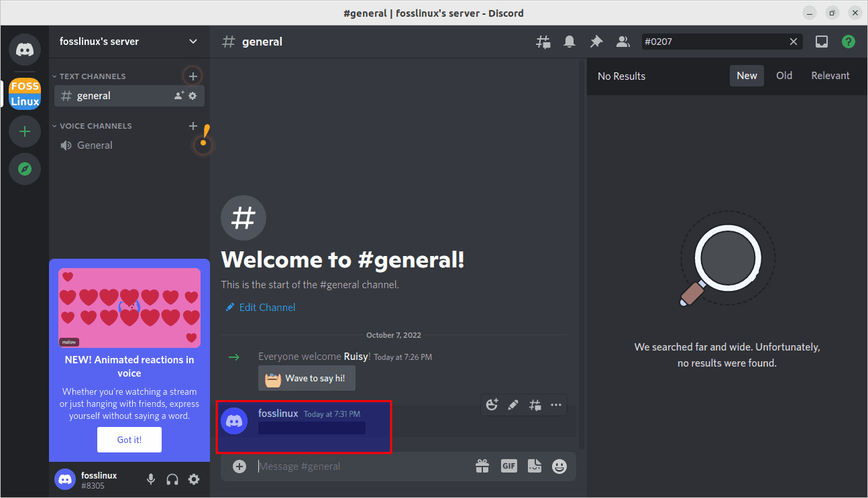Click the Edit Channel link
This screenshot has height=498, width=868.
tap(261, 307)
